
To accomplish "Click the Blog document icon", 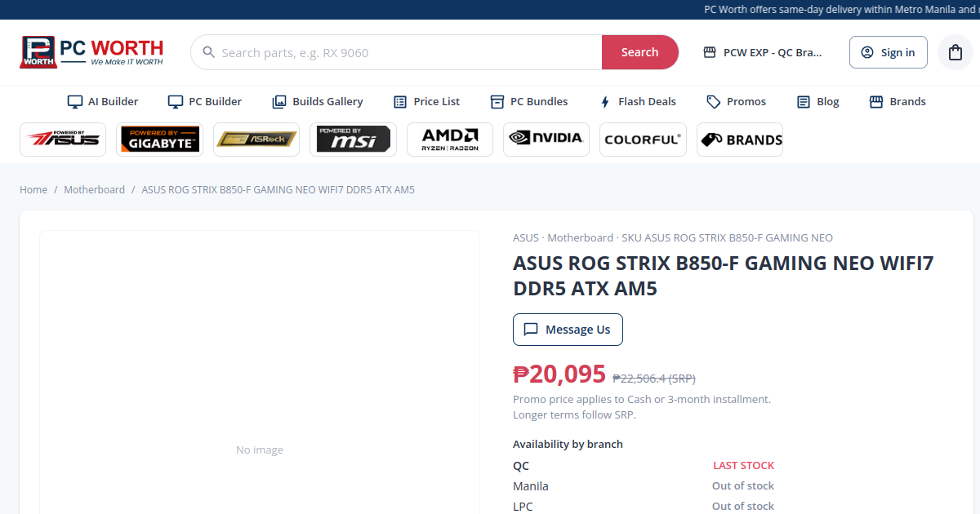I will 804,102.
